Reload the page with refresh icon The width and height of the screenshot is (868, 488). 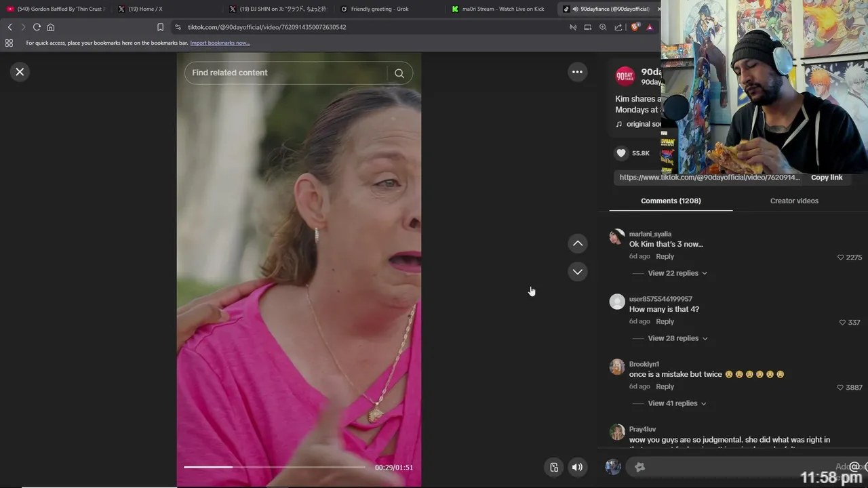pyautogui.click(x=37, y=27)
